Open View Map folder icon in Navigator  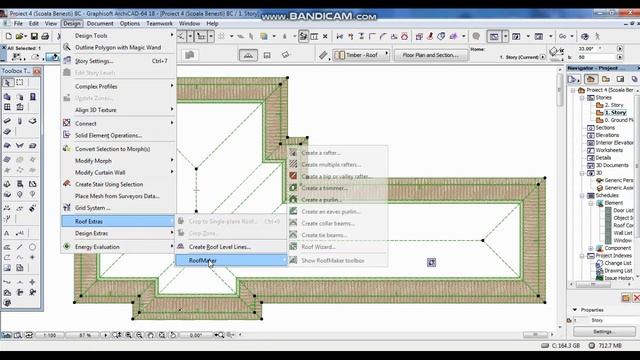tap(606, 79)
